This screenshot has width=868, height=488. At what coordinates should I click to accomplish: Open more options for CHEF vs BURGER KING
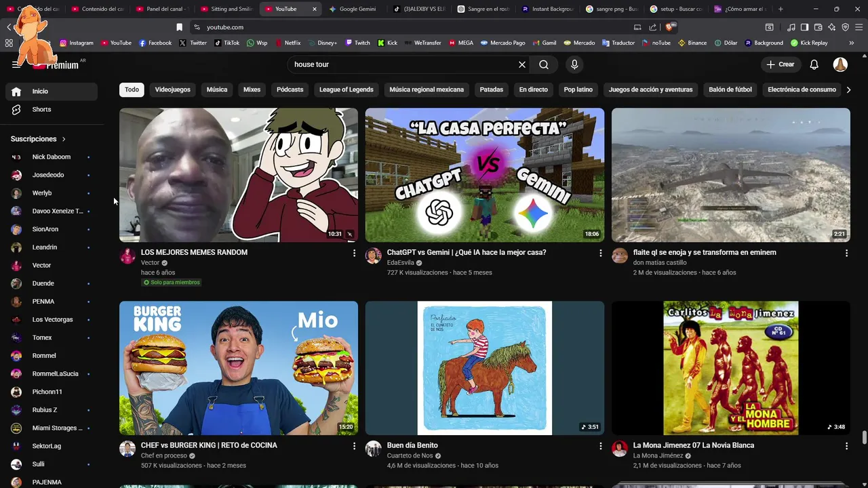tap(354, 446)
